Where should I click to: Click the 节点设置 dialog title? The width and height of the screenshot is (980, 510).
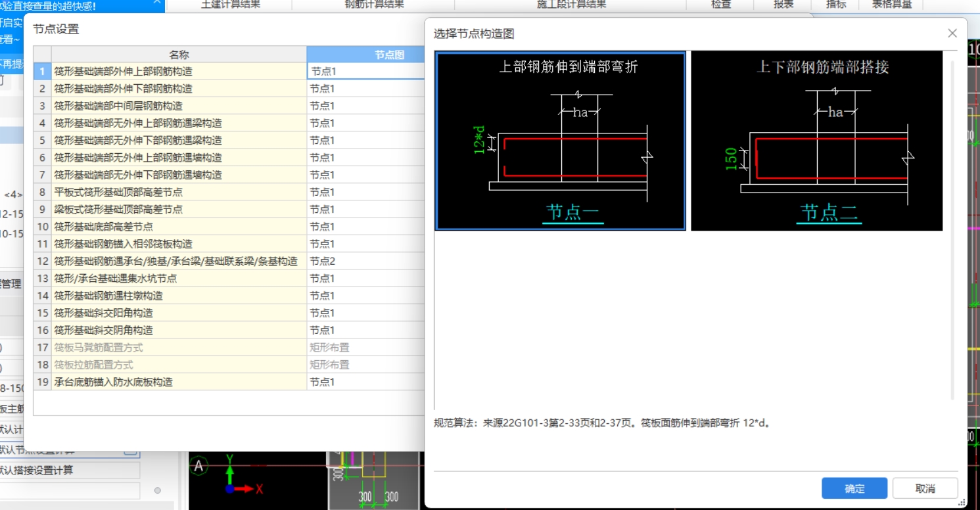56,29
